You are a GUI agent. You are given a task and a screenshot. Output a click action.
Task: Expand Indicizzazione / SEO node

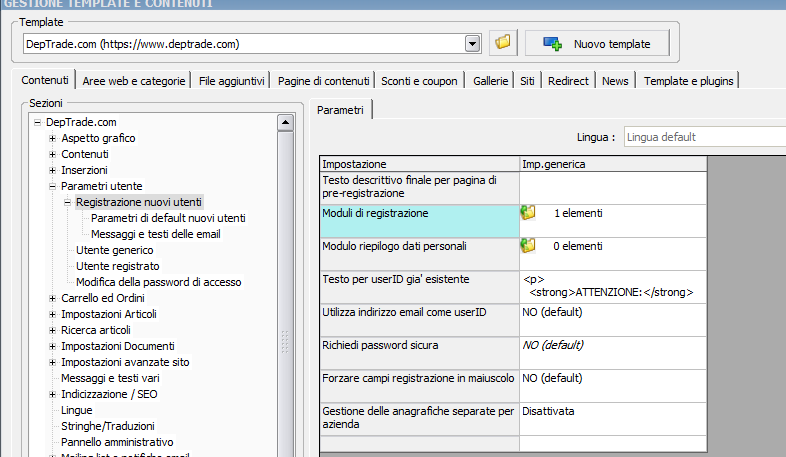click(52, 394)
